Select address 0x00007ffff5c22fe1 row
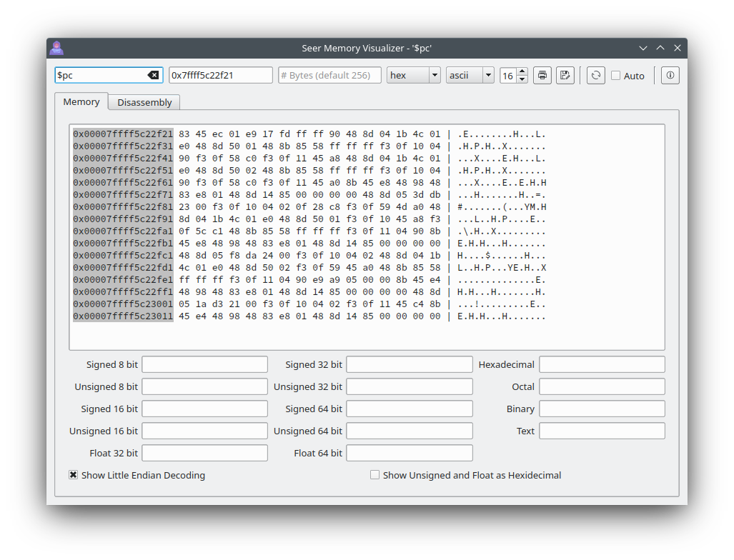734x560 pixels. click(x=123, y=280)
